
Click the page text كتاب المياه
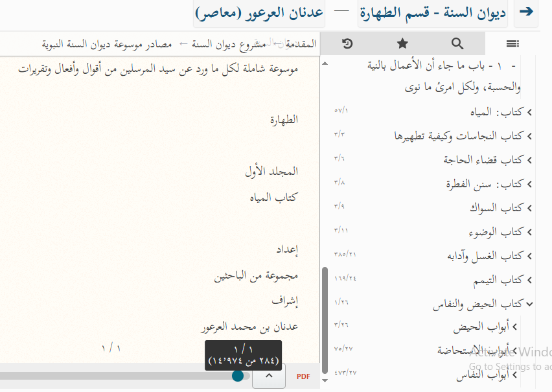pyautogui.click(x=273, y=198)
